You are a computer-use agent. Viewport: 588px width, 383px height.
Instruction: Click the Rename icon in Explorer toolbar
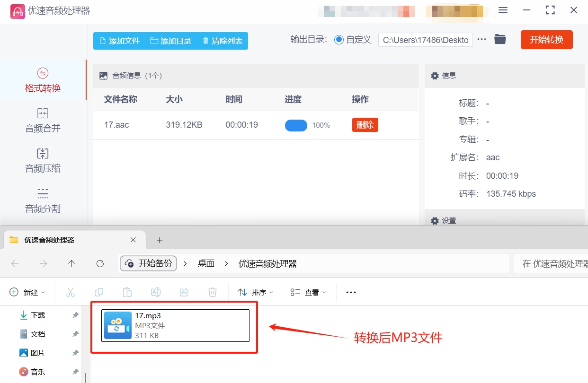[156, 292]
